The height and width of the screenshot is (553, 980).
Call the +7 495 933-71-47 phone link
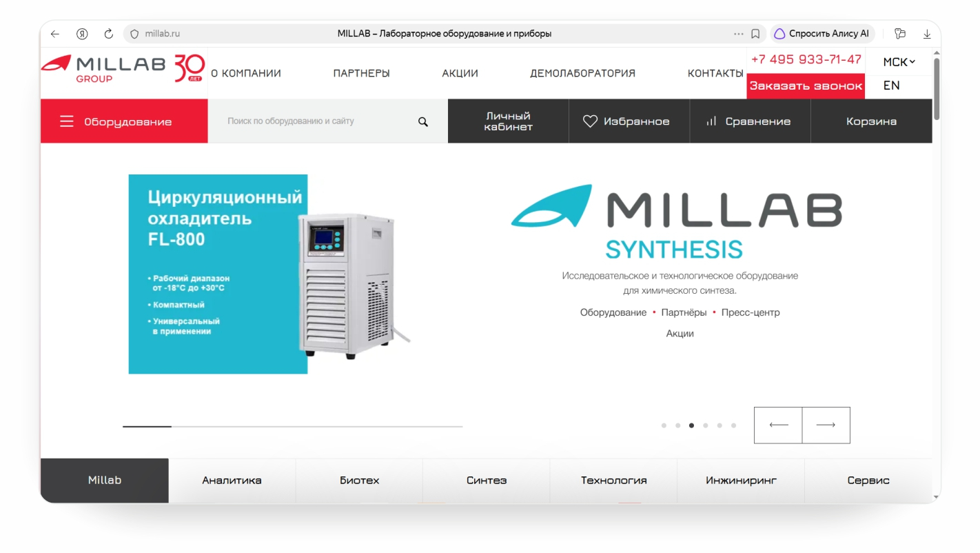click(806, 59)
